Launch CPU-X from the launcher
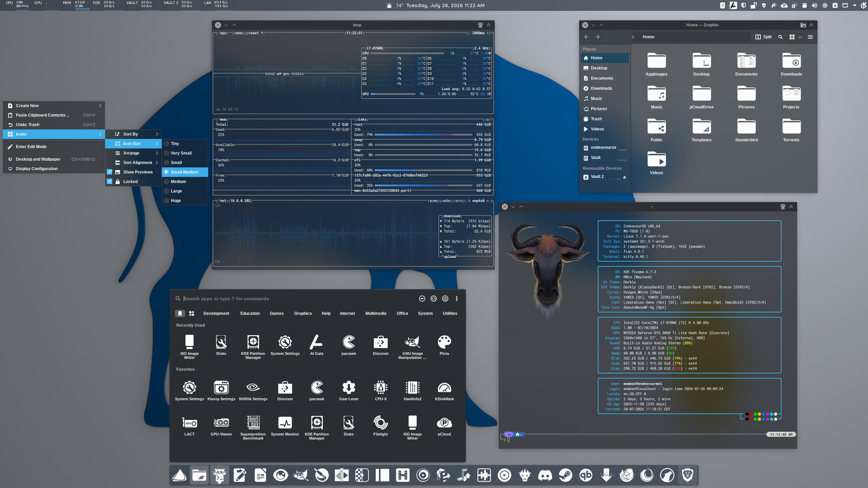The image size is (868, 488). 381,391
